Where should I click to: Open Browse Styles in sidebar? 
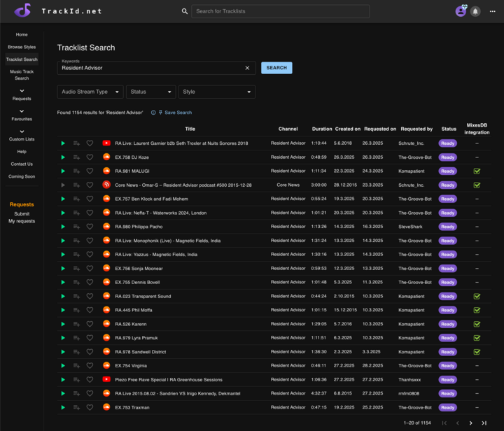22,47
